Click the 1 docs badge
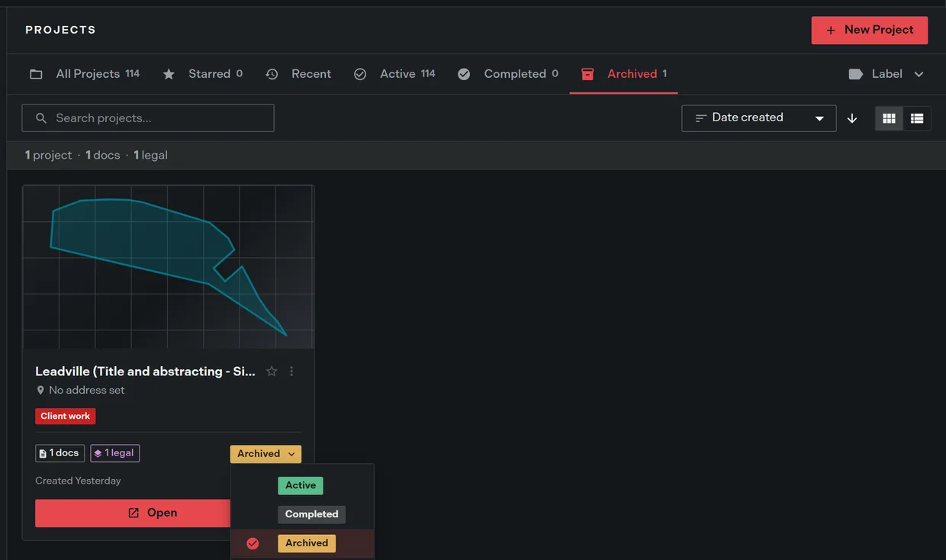The height and width of the screenshot is (560, 946). 60,453
